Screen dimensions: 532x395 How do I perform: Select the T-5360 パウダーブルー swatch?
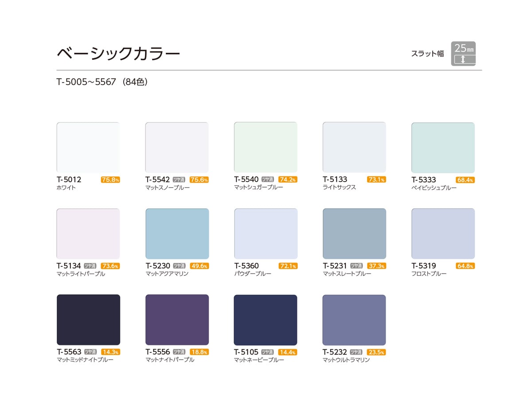[266, 234]
